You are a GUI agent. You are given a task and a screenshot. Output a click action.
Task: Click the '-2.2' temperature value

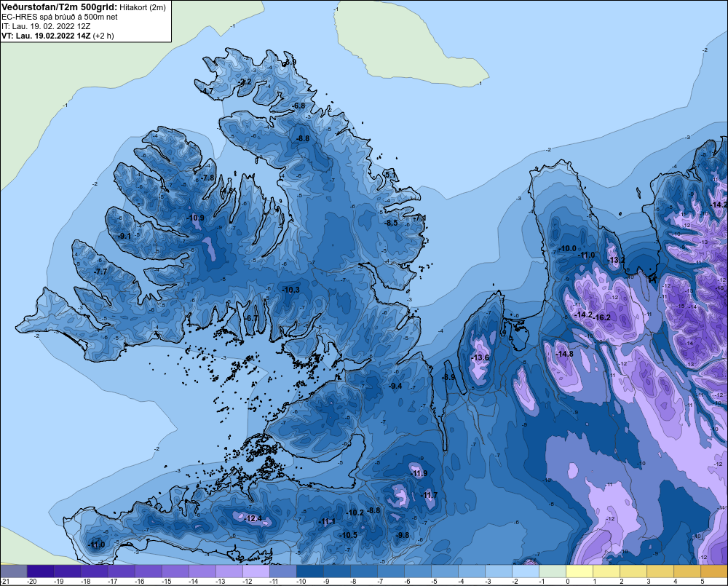click(x=245, y=82)
